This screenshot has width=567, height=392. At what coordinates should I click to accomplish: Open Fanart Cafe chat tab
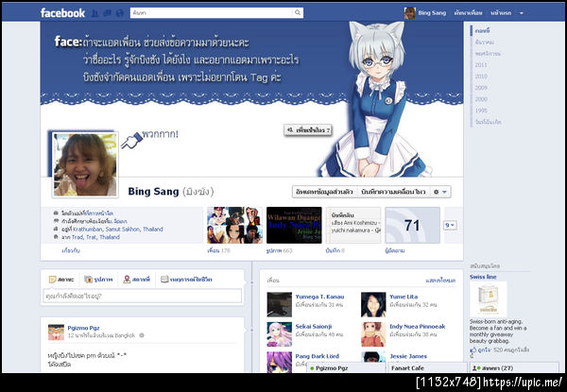tap(427, 367)
